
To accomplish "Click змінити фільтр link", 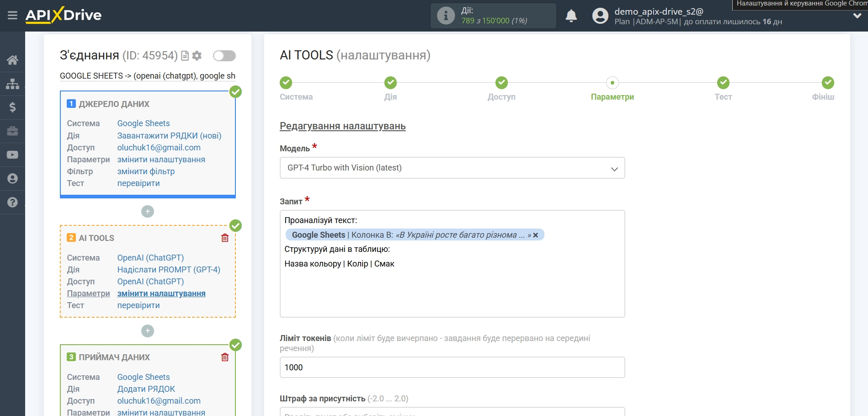I will [146, 171].
